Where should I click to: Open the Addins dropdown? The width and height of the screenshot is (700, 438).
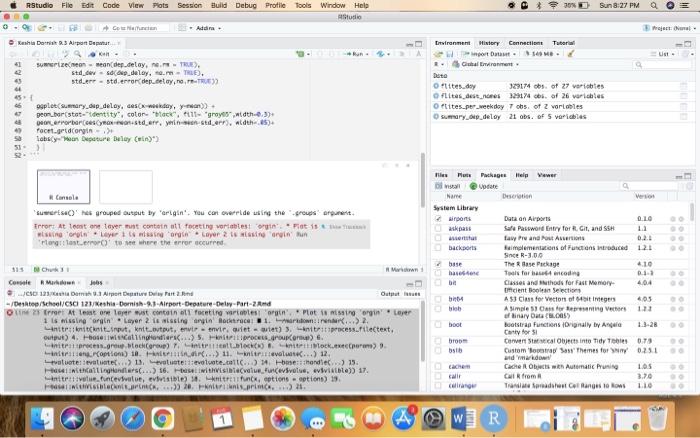[x=208, y=28]
